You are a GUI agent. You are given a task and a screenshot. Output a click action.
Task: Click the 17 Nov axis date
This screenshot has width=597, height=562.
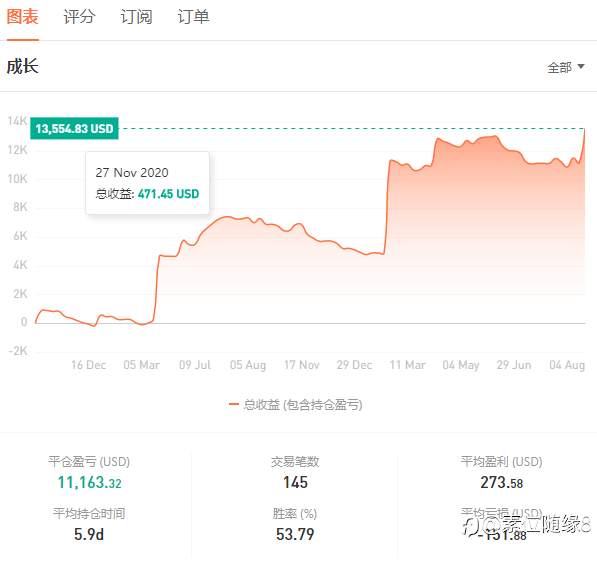(302, 365)
